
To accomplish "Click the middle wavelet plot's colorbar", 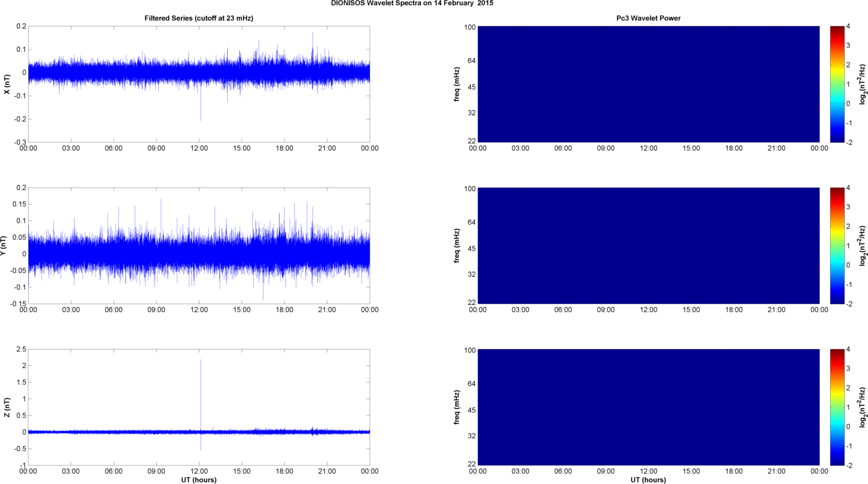I will click(837, 246).
